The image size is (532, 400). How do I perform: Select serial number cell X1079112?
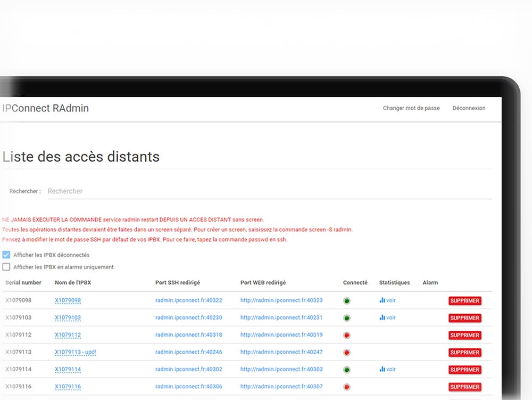[18, 335]
